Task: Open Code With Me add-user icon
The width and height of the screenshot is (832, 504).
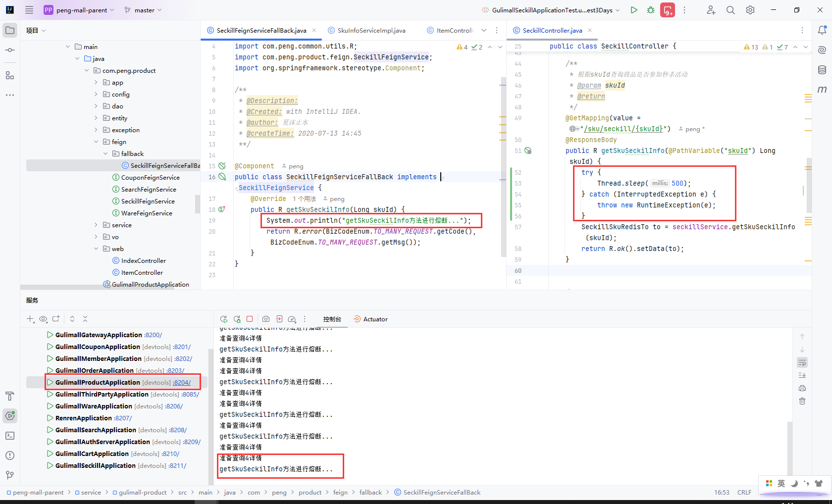Action: [711, 10]
